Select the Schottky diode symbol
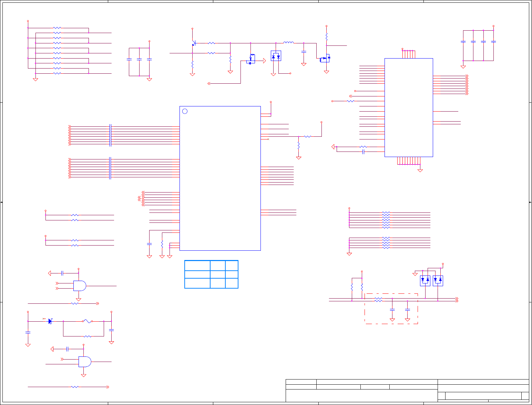532x405 pixels. 50,321
